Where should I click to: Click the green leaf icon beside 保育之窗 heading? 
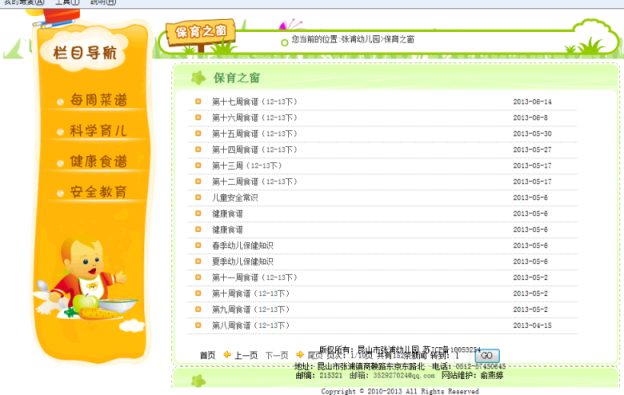pyautogui.click(x=199, y=78)
